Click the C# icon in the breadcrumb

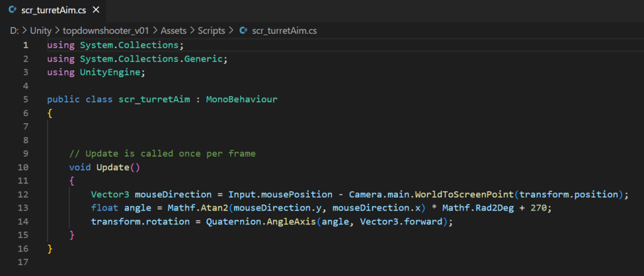[243, 30]
